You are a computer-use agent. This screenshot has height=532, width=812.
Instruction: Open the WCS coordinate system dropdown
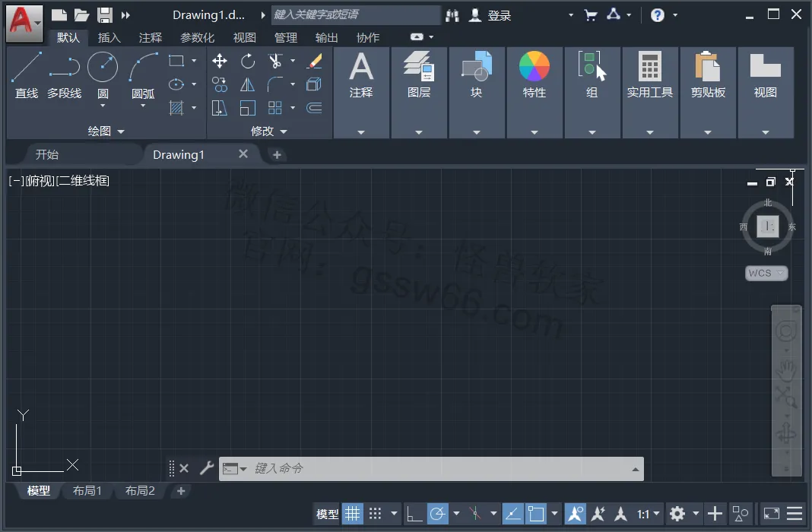[x=766, y=273]
